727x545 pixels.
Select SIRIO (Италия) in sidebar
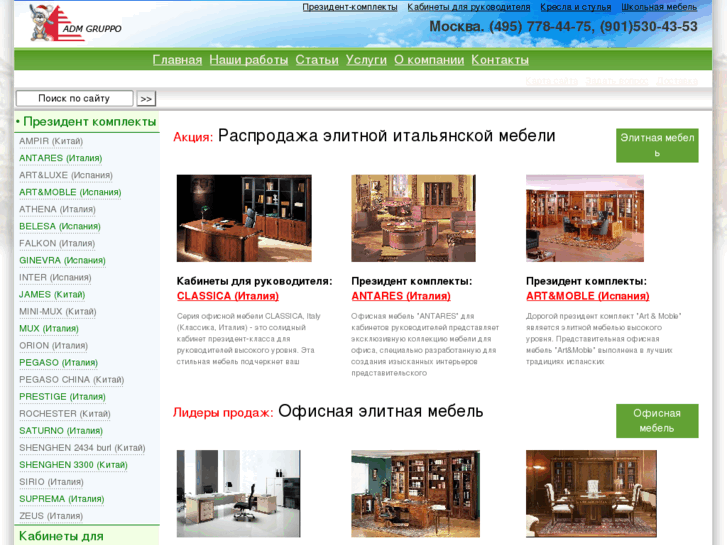click(x=51, y=482)
